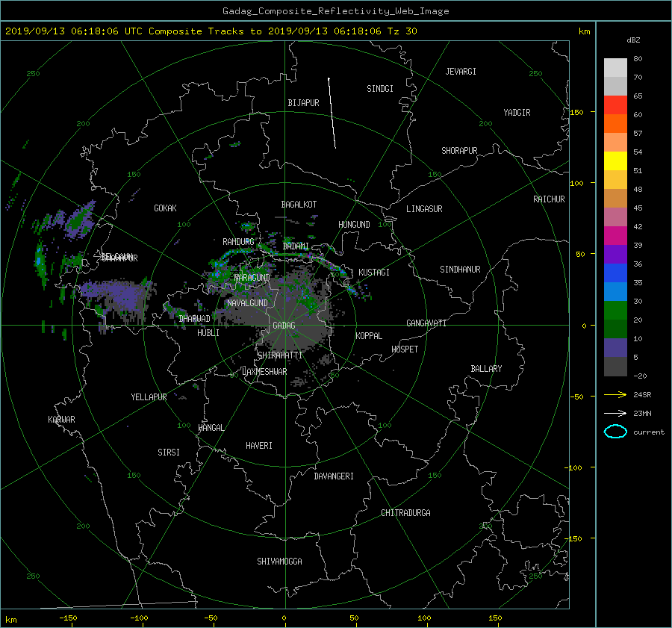Screen dimensions: 672x628
Task: Click the YELLAPUR city label
Action: click(149, 397)
